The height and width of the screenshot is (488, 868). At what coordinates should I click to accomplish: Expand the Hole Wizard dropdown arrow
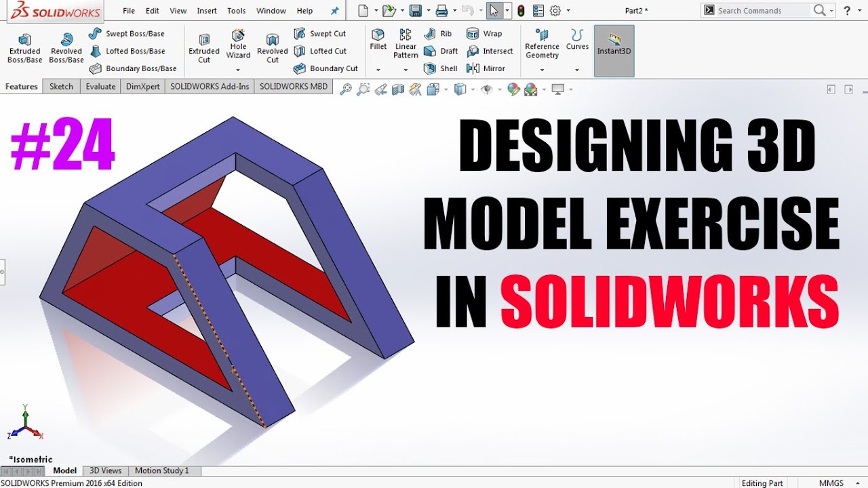[238, 70]
